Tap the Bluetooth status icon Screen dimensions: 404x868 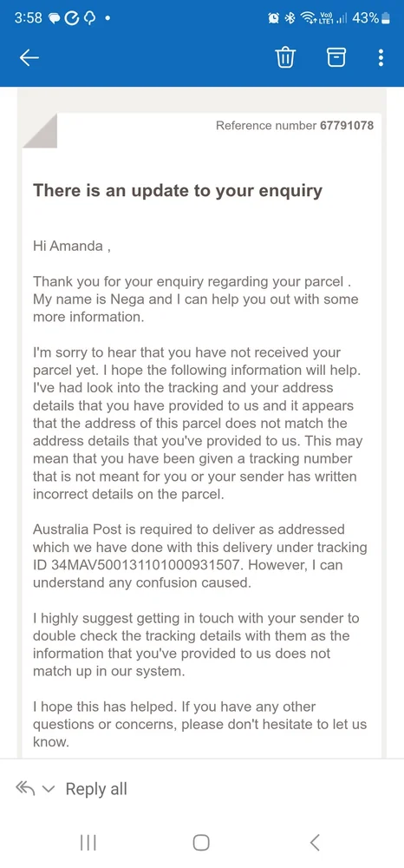tap(290, 19)
